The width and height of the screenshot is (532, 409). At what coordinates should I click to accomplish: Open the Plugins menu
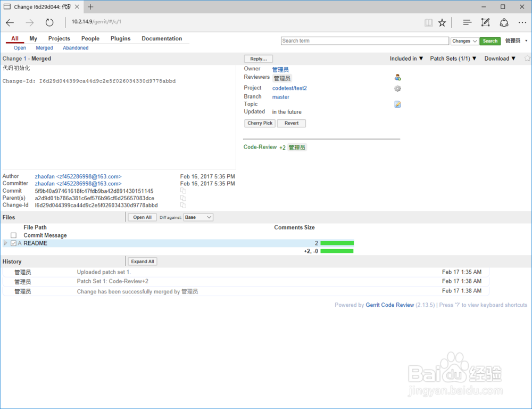coord(120,38)
